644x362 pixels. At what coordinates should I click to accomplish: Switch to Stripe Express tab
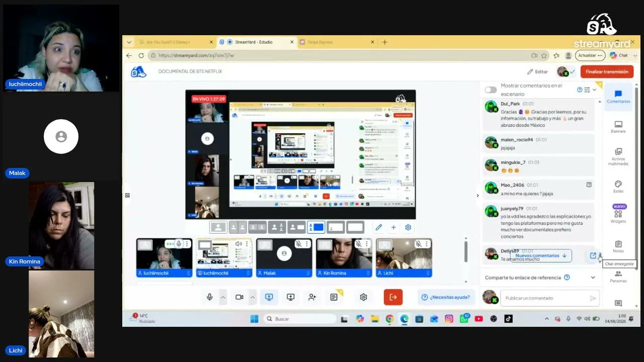pos(337,42)
